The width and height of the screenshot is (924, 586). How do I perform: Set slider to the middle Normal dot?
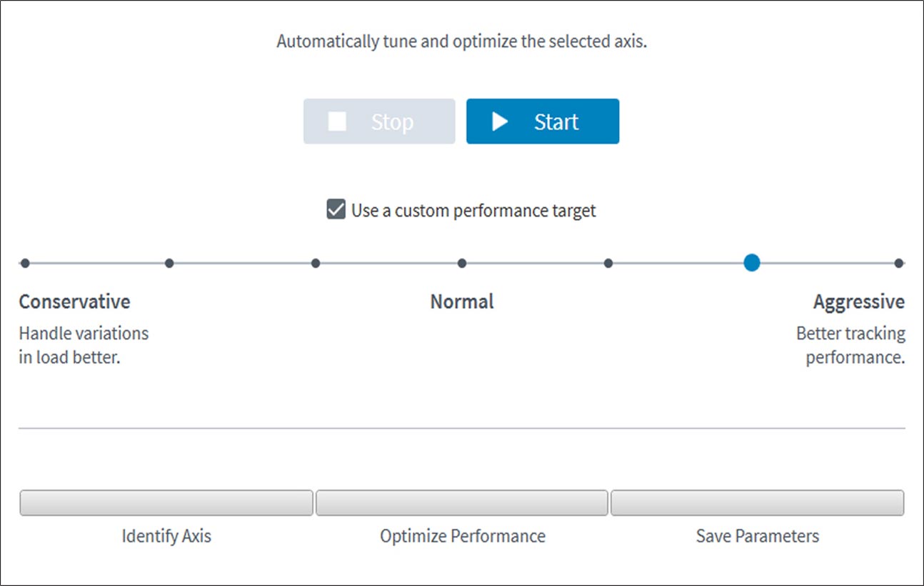(462, 263)
